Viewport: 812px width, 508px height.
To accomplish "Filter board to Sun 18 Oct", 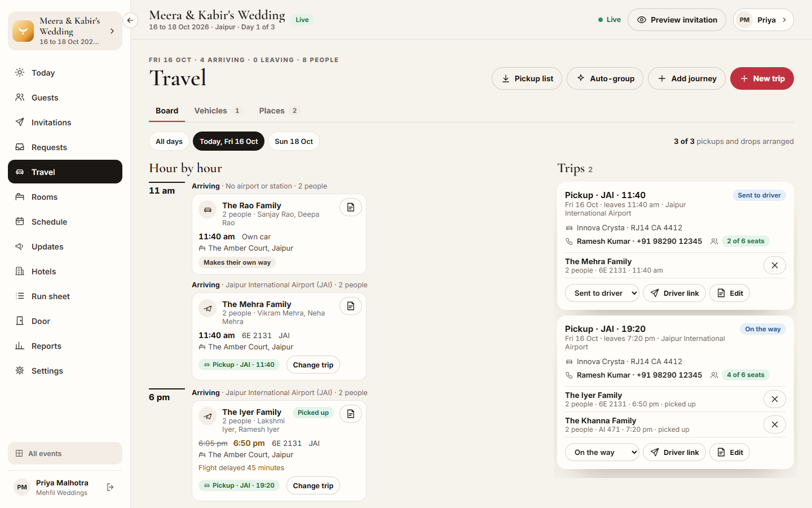I will point(294,142).
